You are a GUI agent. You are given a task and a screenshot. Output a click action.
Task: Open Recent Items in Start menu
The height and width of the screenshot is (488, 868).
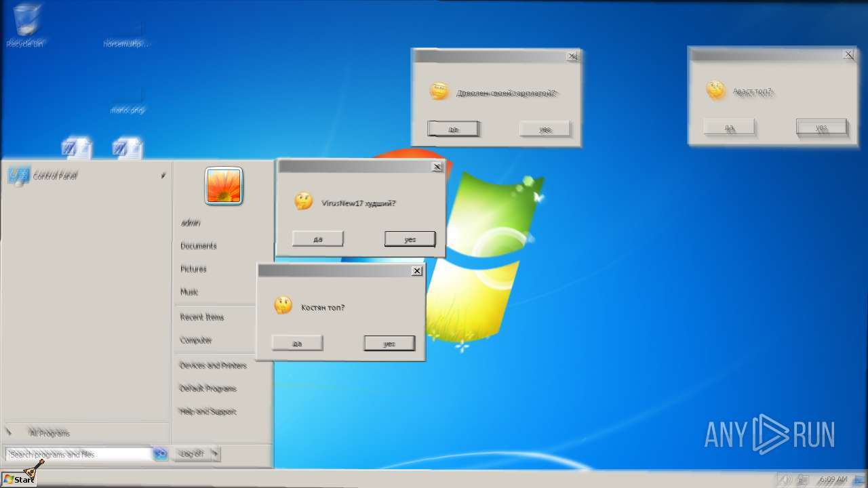pos(202,317)
